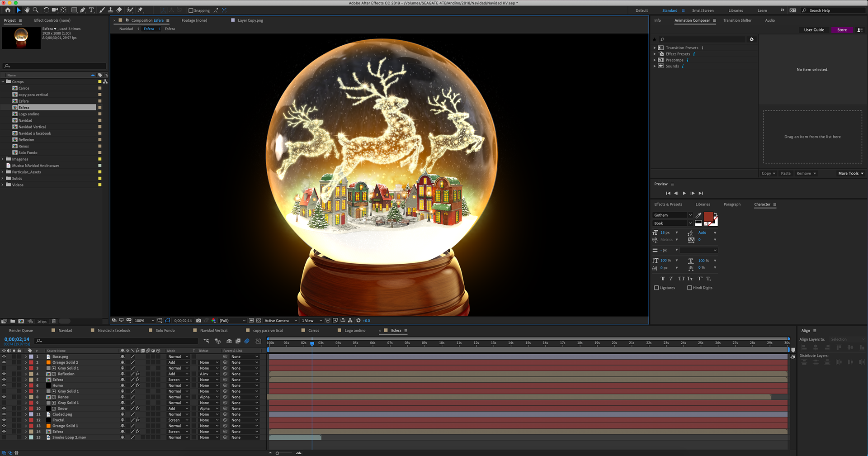Select the Rectangle shape tool

(74, 10)
